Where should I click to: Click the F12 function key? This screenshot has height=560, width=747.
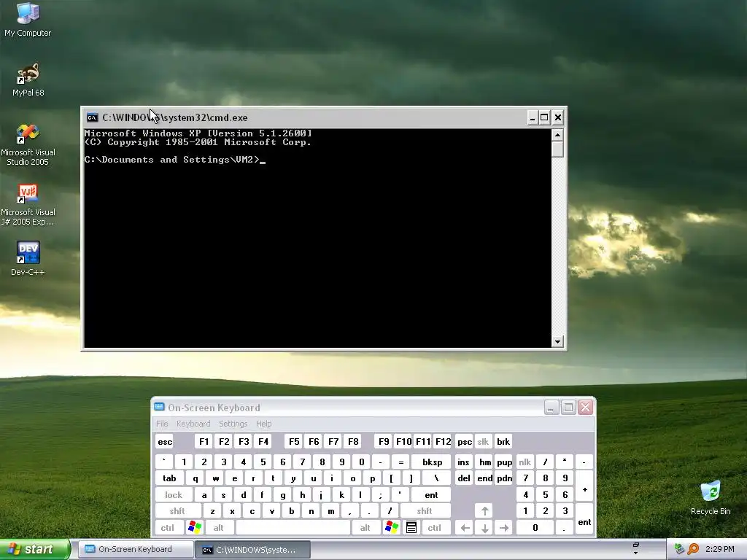click(443, 441)
